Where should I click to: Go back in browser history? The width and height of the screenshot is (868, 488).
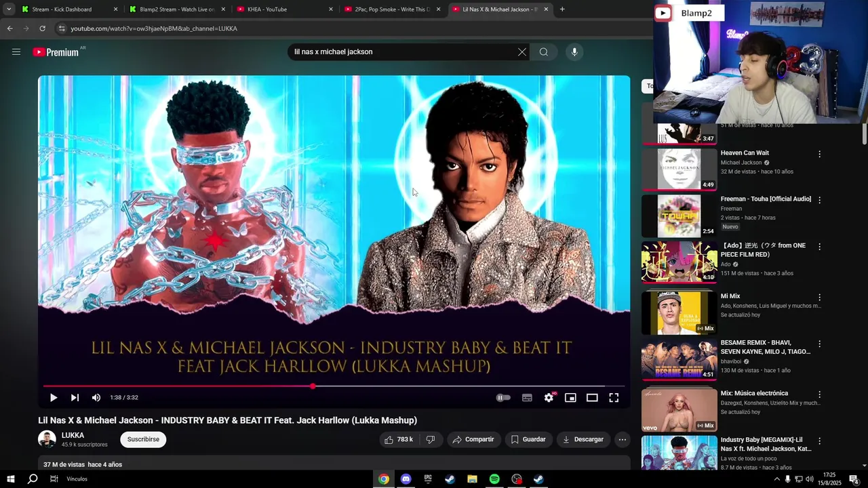click(9, 28)
